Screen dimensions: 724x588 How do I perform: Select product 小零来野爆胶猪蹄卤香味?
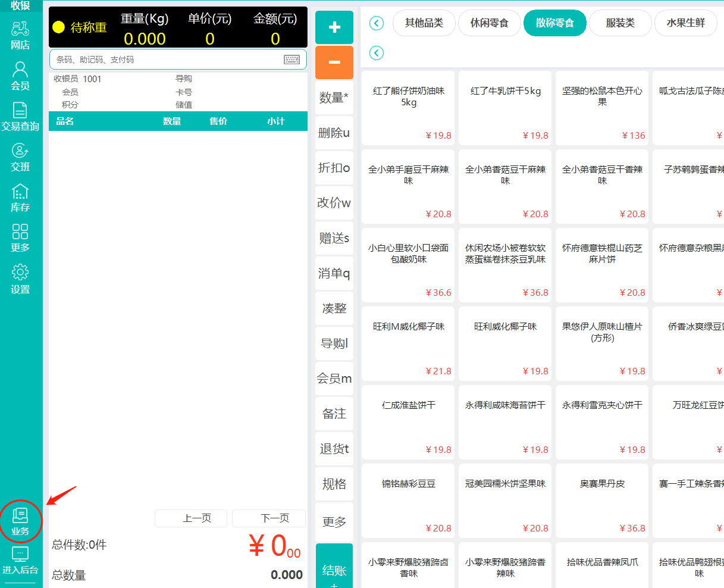coord(408,565)
